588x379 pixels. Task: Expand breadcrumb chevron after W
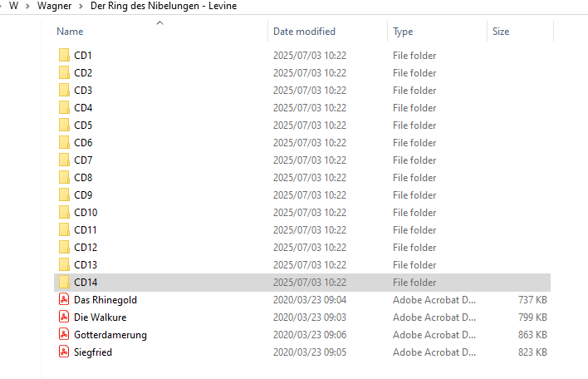28,7
